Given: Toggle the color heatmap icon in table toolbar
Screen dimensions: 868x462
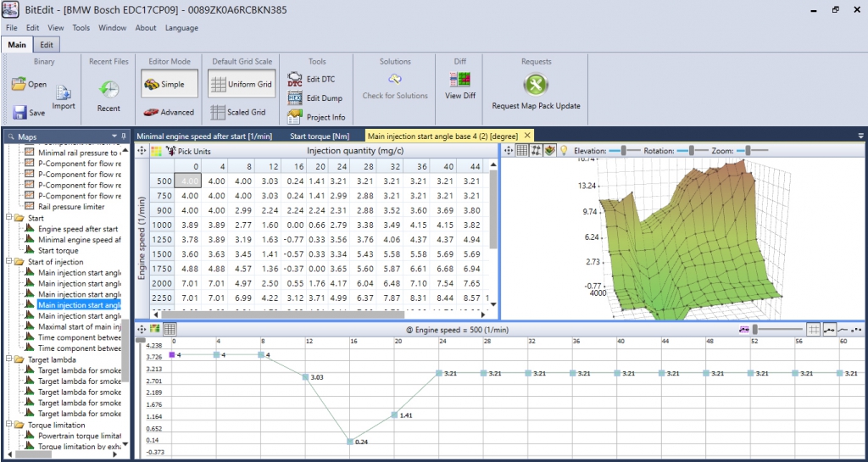Looking at the screenshot, I should pos(156,151).
